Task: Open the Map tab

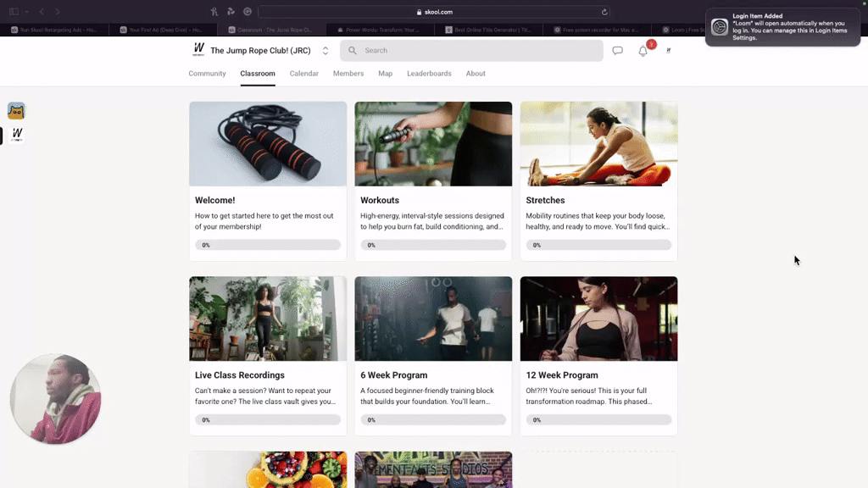Action: click(386, 74)
